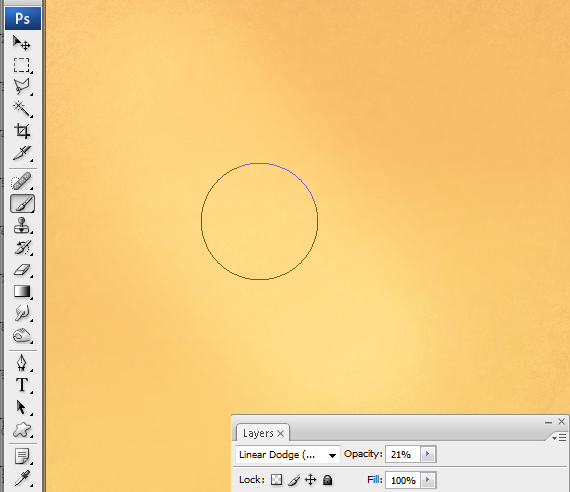Select the Move tool

click(22, 43)
